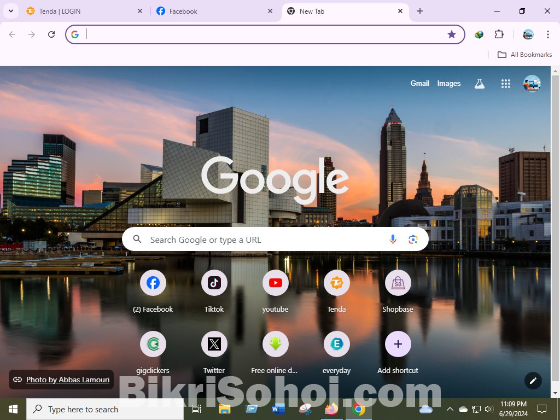This screenshot has height=420, width=560.
Task: Open the taskbar clock showing 11:09 PM
Action: pos(513,409)
